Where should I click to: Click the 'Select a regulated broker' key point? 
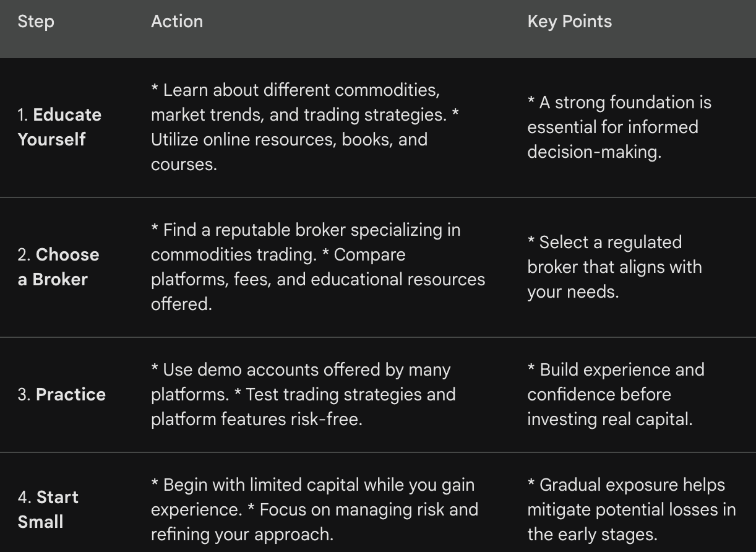pyautogui.click(x=614, y=267)
